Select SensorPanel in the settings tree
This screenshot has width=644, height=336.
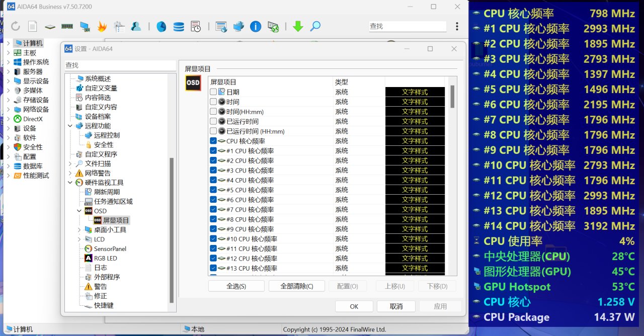110,248
